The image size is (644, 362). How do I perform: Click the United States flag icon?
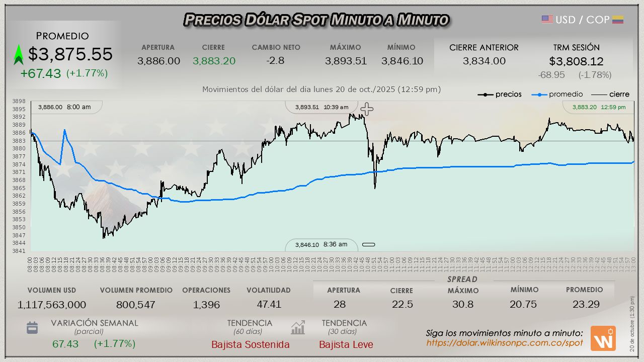click(547, 20)
